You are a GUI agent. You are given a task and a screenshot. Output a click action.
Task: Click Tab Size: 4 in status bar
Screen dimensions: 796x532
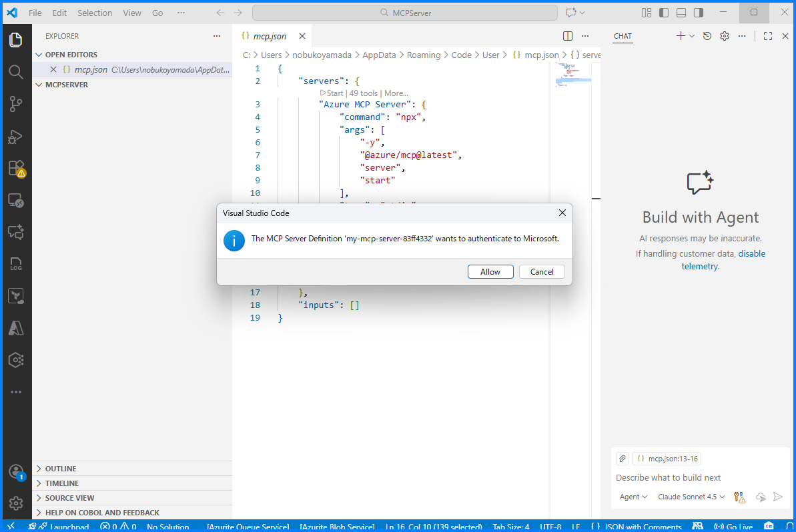[x=510, y=527]
